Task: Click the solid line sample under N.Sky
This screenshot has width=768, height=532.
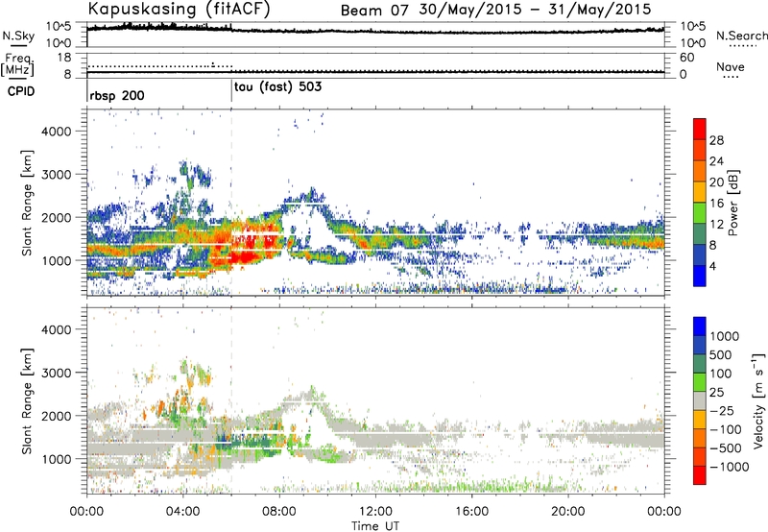Action: coord(18,45)
